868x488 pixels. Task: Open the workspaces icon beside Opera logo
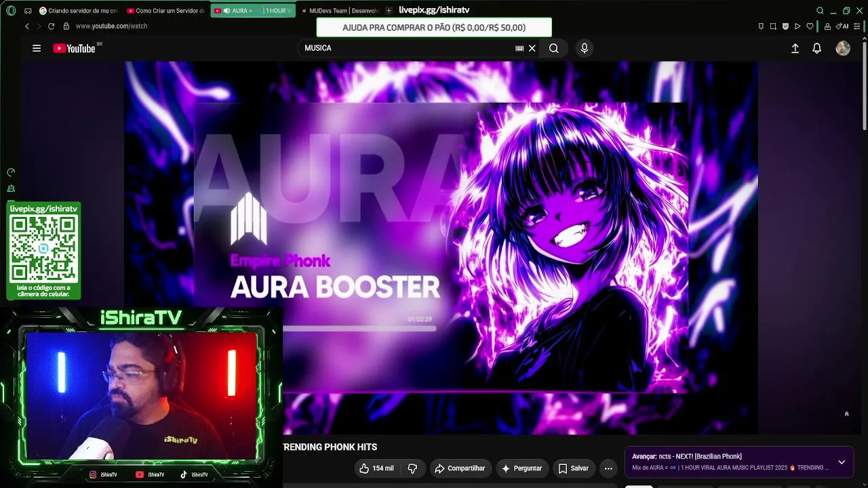coord(28,11)
